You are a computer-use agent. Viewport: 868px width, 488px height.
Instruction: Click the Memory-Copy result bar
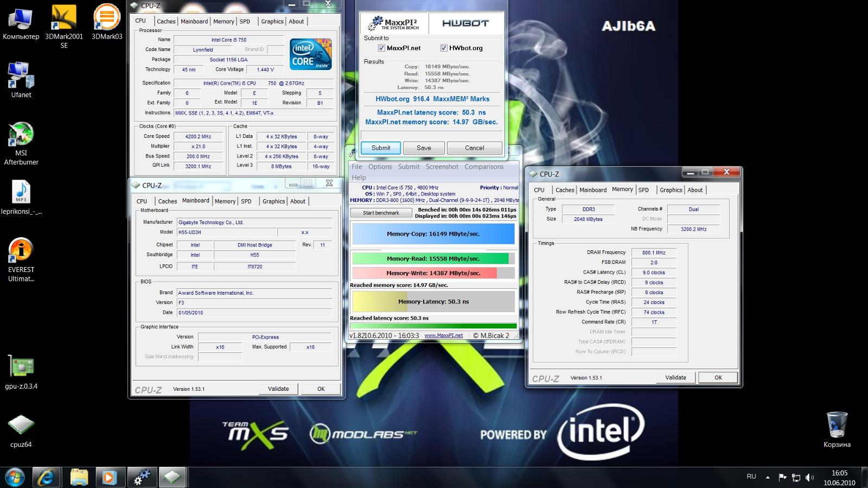click(433, 234)
